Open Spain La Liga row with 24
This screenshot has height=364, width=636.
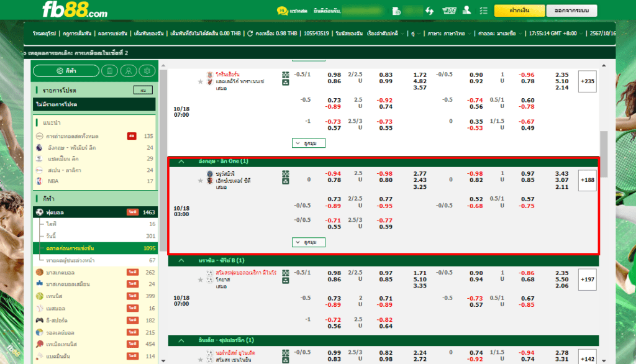pos(95,170)
